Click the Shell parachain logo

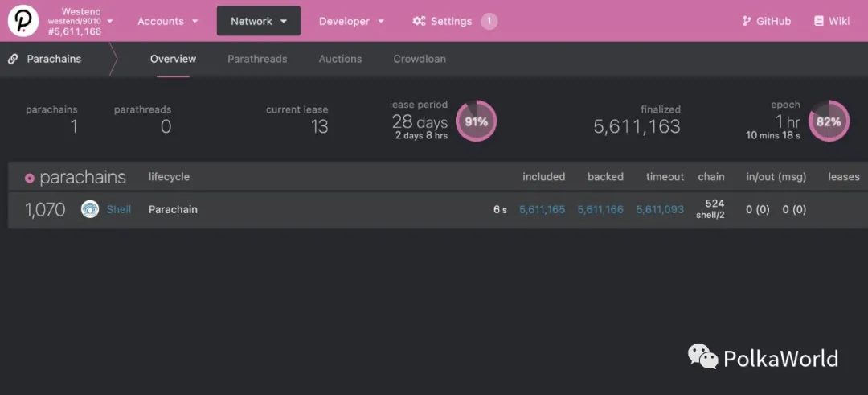click(x=90, y=209)
